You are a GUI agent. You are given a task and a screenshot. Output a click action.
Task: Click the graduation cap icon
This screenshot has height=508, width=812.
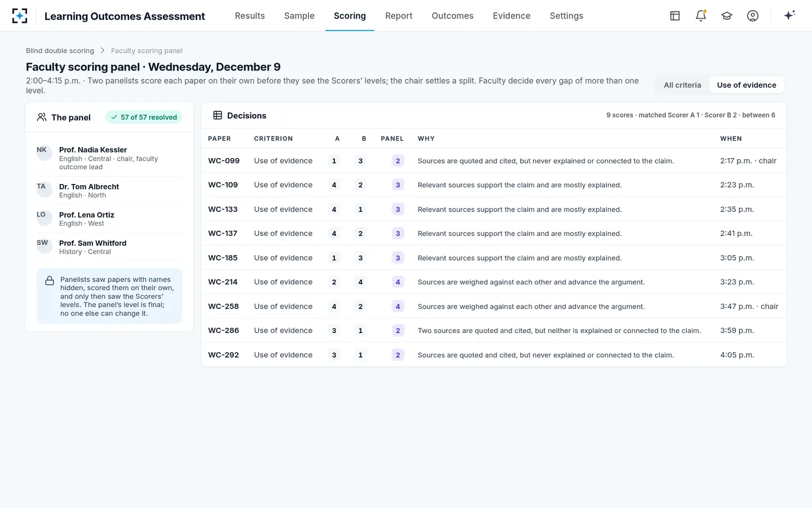click(x=727, y=16)
